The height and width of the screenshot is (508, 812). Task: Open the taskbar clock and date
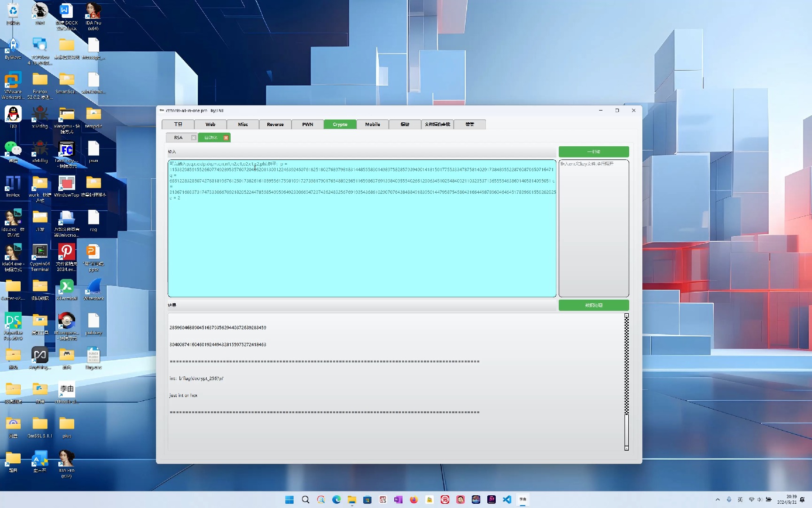point(787,500)
